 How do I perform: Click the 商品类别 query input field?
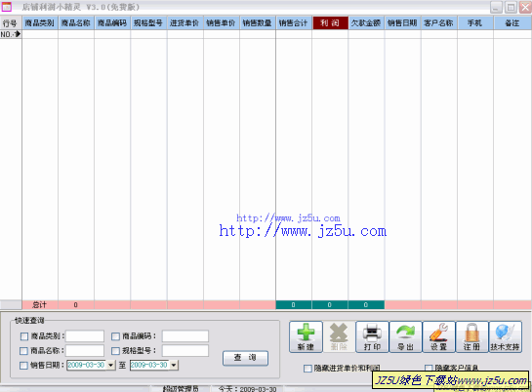85,336
